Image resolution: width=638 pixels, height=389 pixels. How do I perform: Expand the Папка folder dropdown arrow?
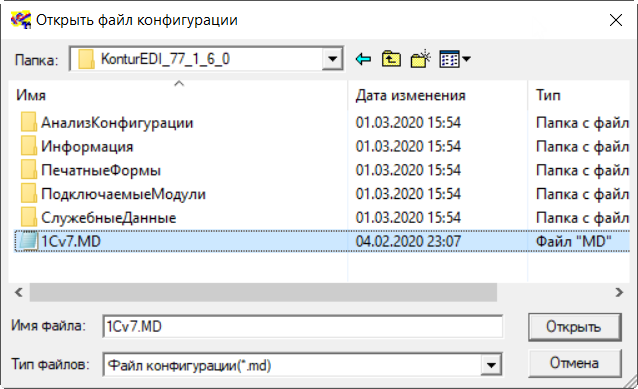click(332, 59)
